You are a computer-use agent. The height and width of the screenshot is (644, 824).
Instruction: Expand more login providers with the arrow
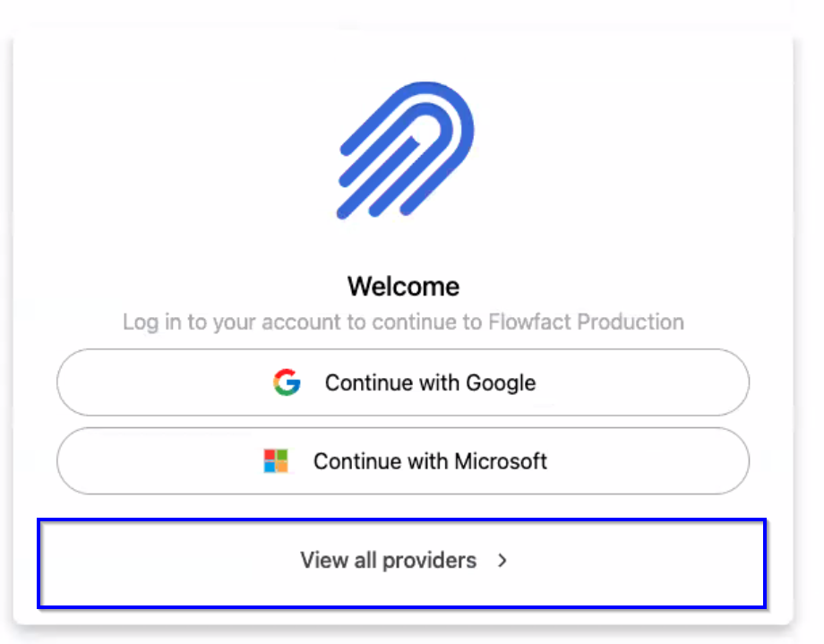point(502,561)
